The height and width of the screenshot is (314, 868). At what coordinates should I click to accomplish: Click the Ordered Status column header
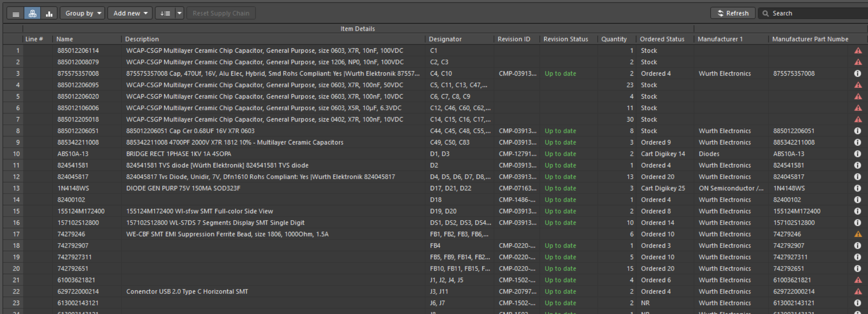(x=662, y=39)
